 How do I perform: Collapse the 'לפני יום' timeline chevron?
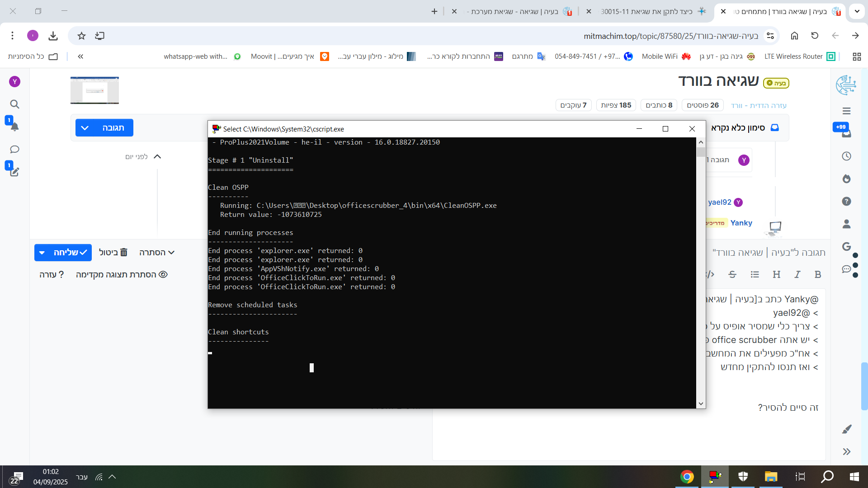[x=157, y=157]
